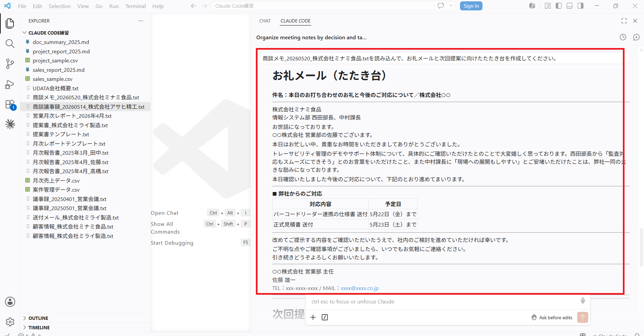Toggle the Secondary Side Bar
The image size is (644, 336).
pos(581,6)
